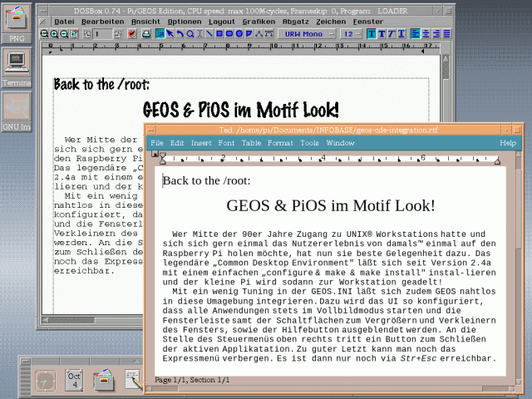Open the Datei menu
532x399 pixels.
pyautogui.click(x=64, y=22)
